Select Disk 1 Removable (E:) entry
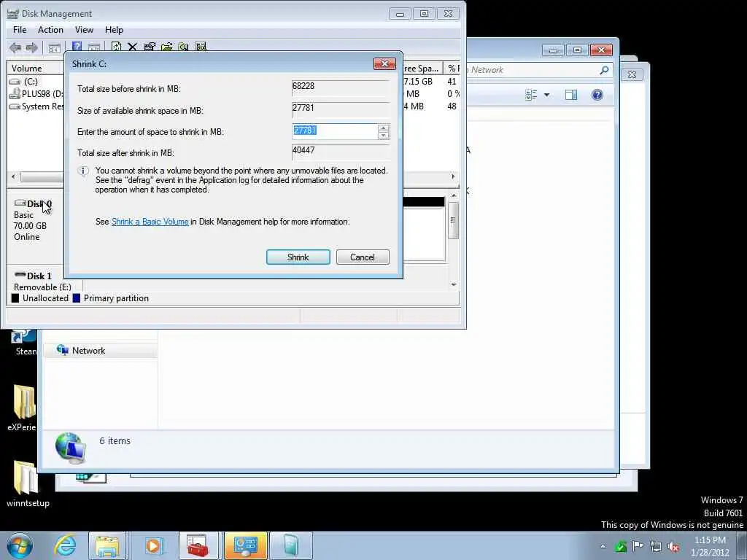This screenshot has width=747, height=560. (x=43, y=281)
